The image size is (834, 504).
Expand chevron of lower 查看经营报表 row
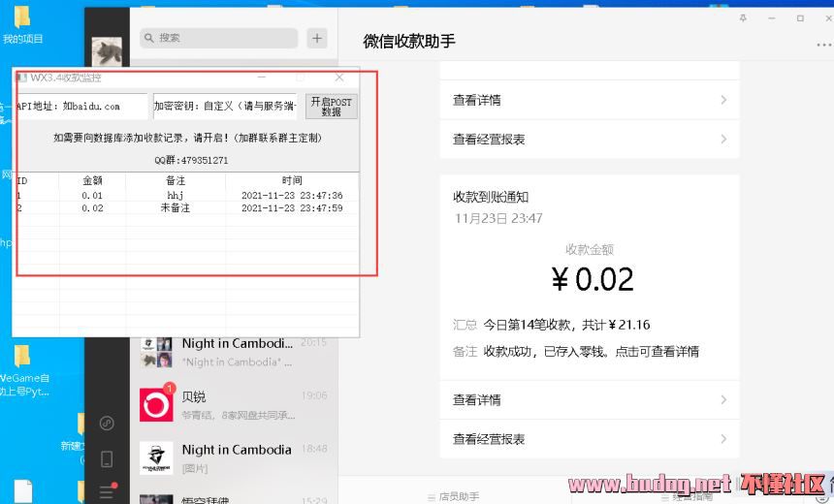click(x=723, y=439)
